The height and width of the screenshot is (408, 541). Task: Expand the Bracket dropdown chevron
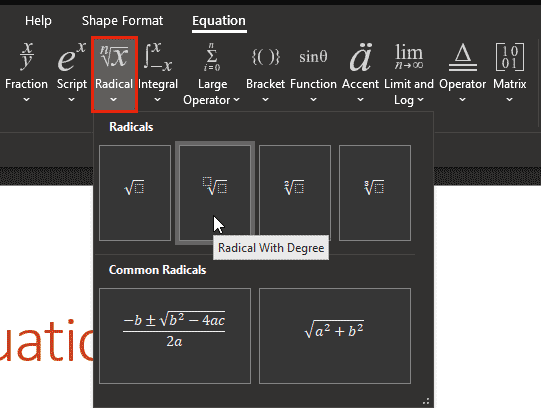click(265, 100)
